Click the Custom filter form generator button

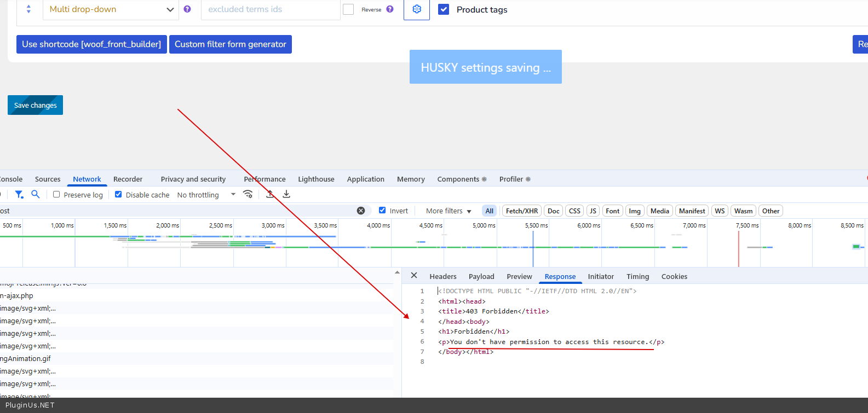(231, 44)
